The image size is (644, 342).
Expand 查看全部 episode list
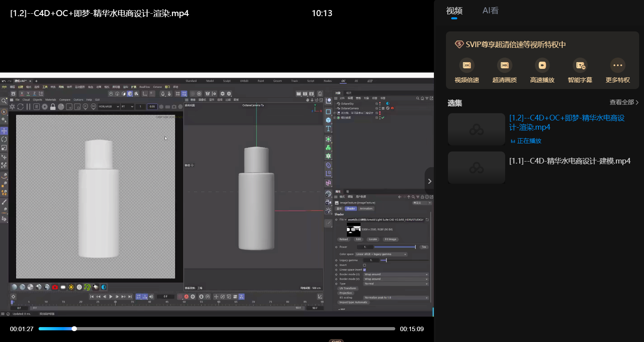click(624, 102)
